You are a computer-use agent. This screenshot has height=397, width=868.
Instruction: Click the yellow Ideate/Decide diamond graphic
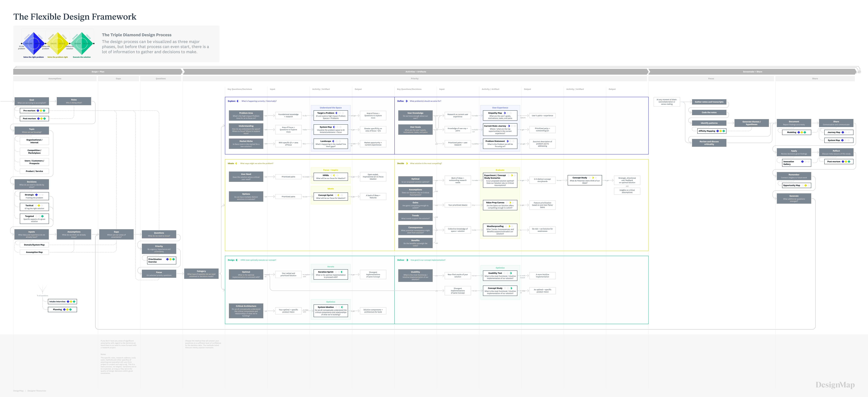coord(58,44)
